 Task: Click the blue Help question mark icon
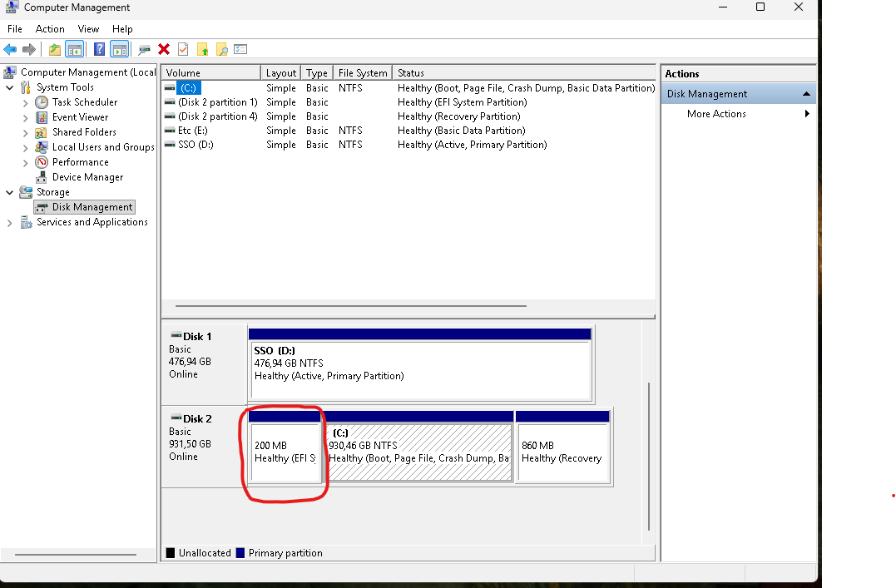pyautogui.click(x=100, y=50)
